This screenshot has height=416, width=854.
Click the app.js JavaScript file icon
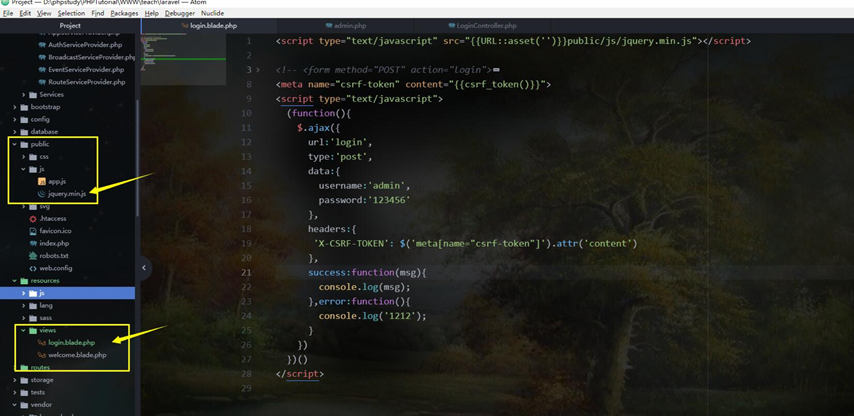point(42,181)
